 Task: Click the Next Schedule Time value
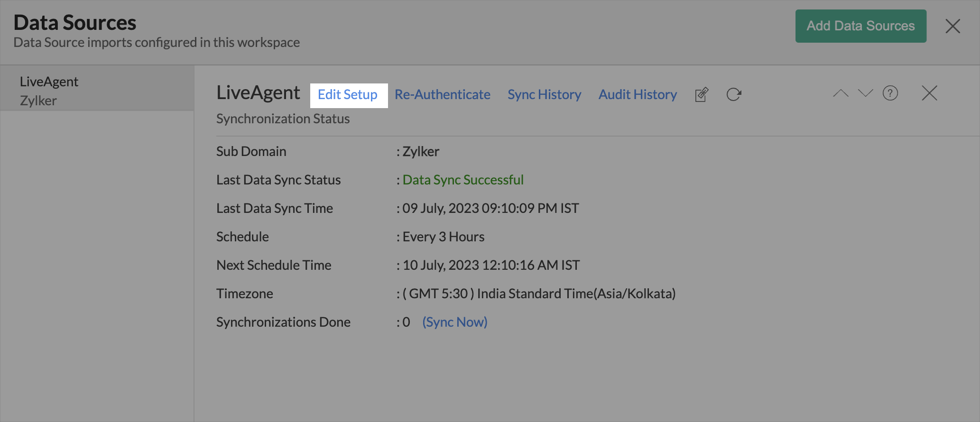point(490,265)
